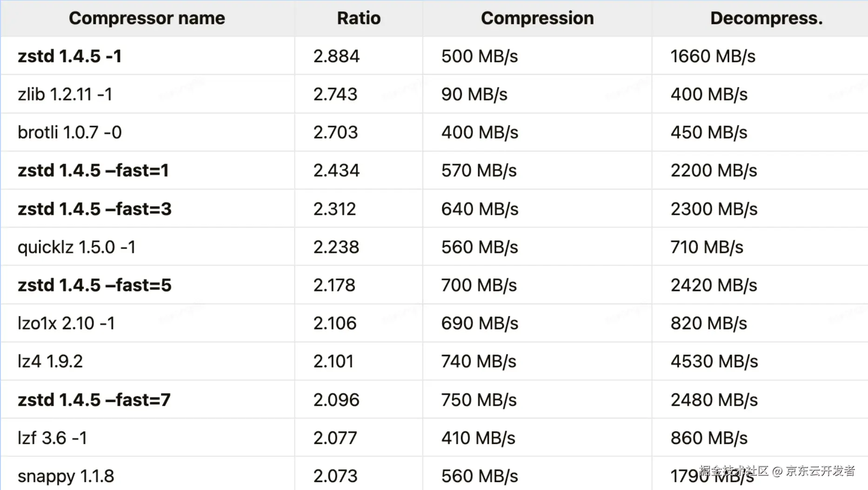Click the snappy 1.1.8 name cell
Viewport: 868px width, 490px height.
[x=66, y=476]
